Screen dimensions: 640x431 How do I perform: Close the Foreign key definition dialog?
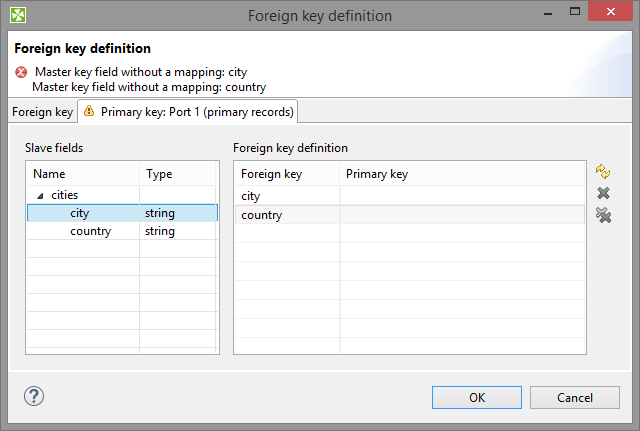click(615, 16)
